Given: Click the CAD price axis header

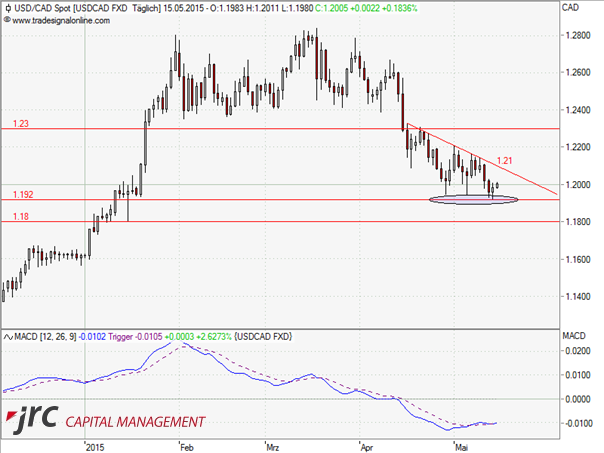Looking at the screenshot, I should coord(571,8).
